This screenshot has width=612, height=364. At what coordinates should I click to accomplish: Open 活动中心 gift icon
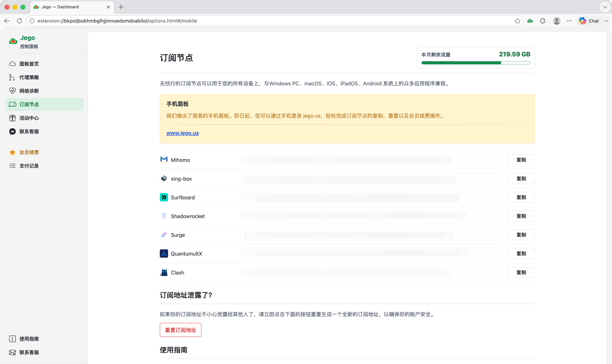coord(13,118)
